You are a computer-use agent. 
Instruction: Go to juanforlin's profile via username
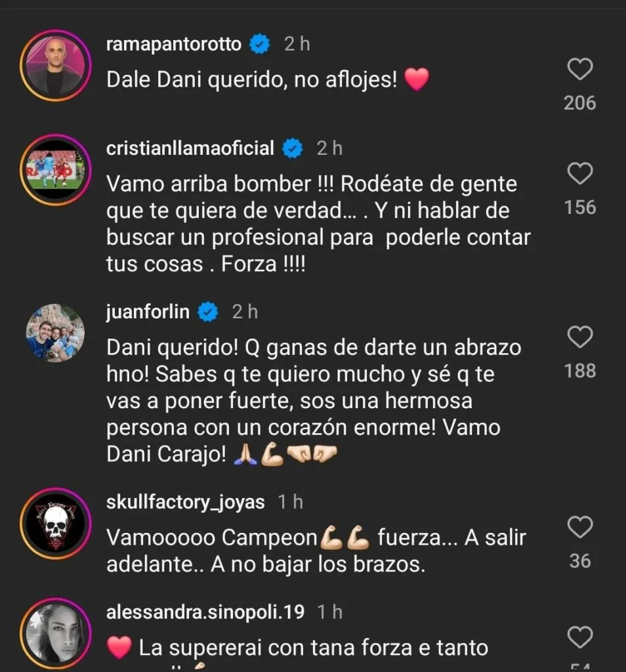tap(148, 312)
